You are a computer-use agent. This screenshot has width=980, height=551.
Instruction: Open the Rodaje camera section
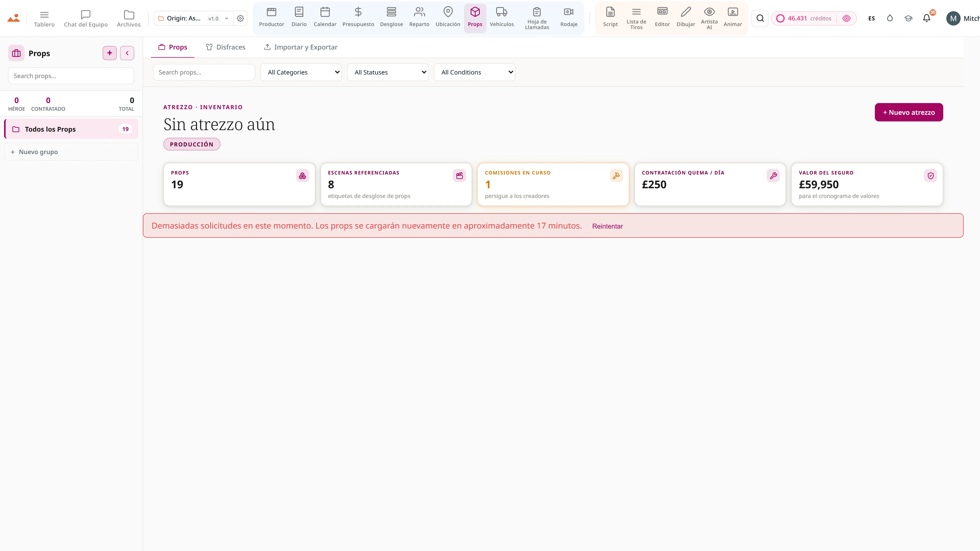569,18
